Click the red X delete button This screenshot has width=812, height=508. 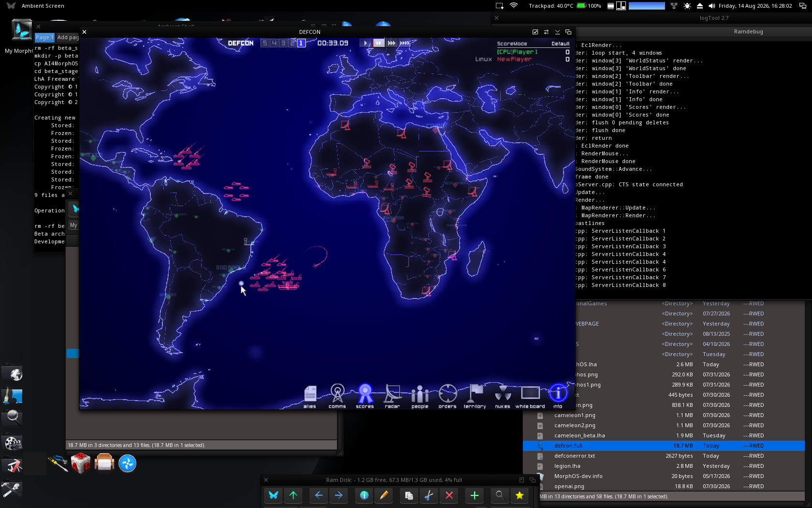coord(449,495)
